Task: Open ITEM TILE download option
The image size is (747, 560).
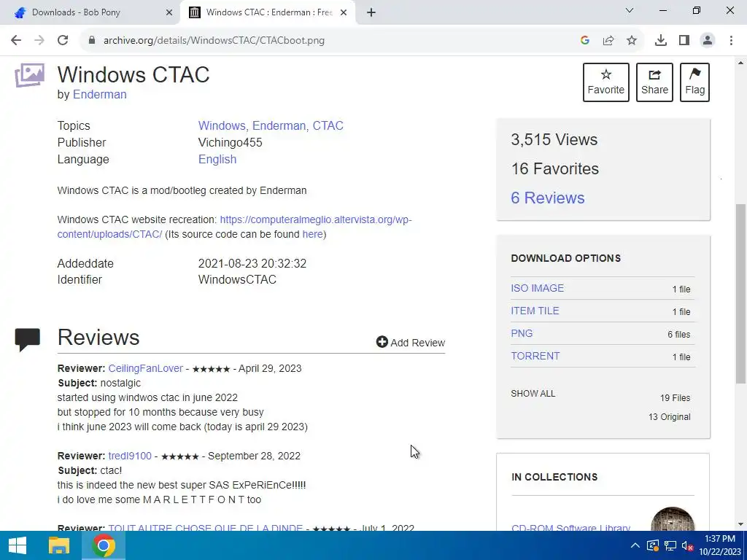Action: [535, 311]
